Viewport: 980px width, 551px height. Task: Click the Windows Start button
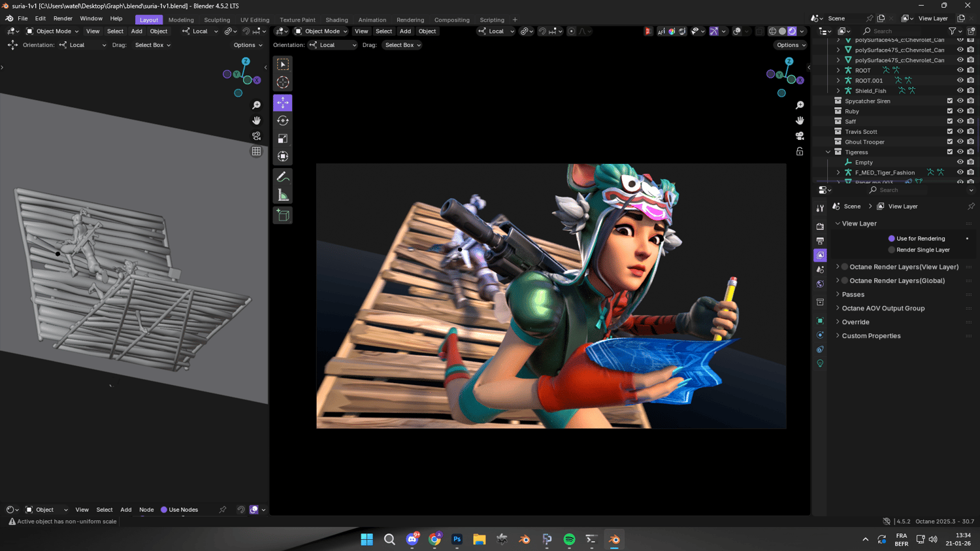tap(367, 539)
